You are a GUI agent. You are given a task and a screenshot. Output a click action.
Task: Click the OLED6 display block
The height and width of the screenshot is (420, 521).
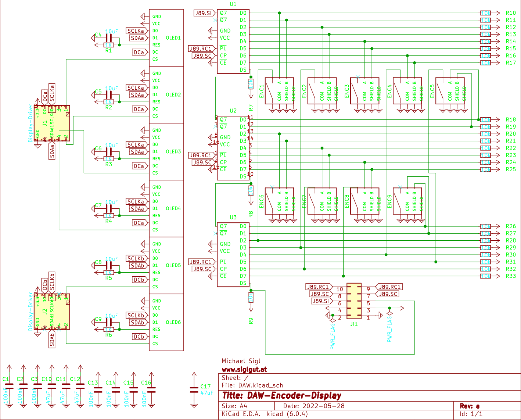click(x=166, y=322)
